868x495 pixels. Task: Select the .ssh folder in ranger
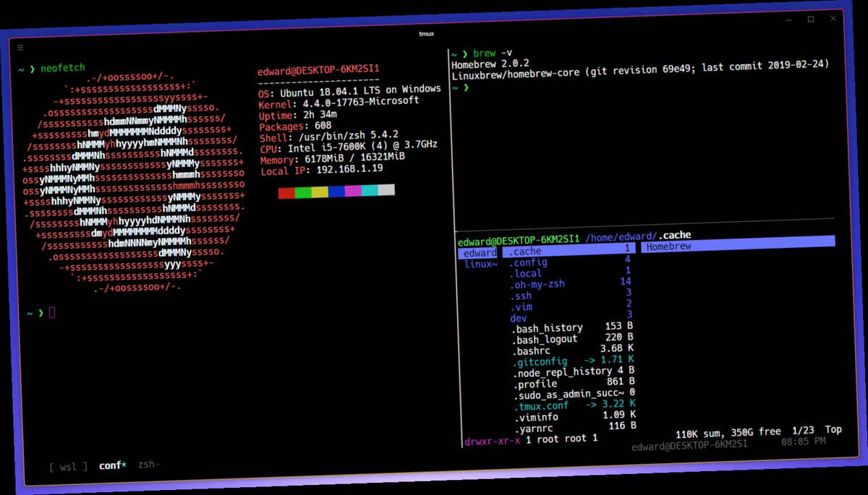[571, 294]
